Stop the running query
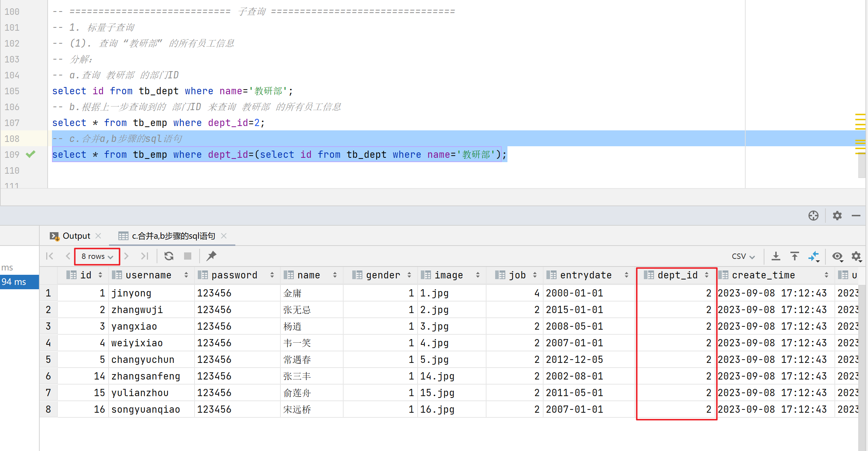Screen dimensions: 868x451 [188, 256]
